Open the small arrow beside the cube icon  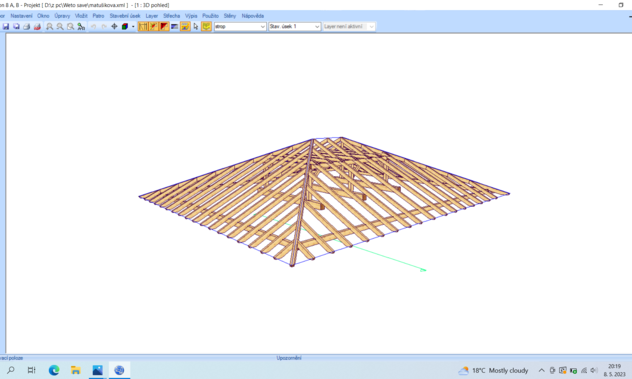coord(133,27)
